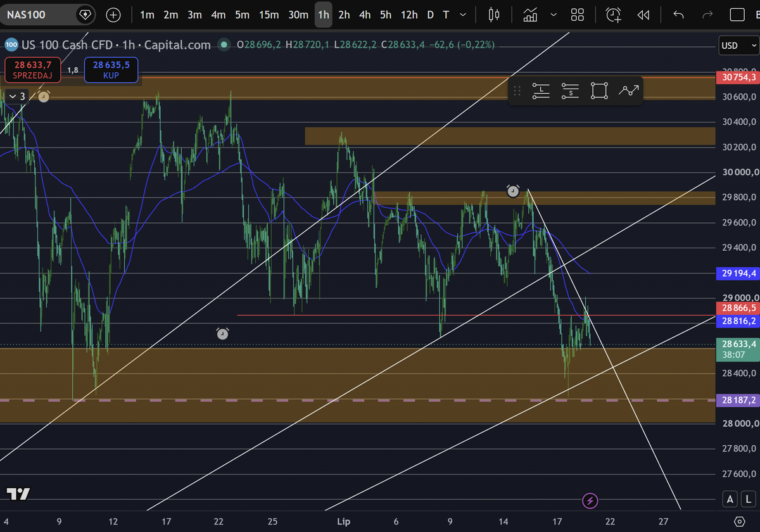Viewport: 760px width, 532px height.
Task: Switch to the 5m timeframe
Action: (242, 15)
